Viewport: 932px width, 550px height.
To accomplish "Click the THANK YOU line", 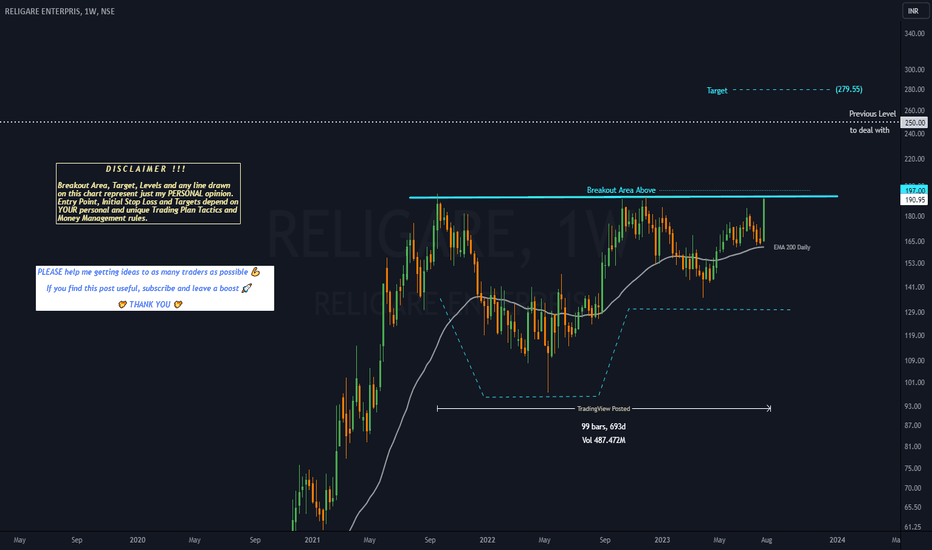I will coord(150,304).
